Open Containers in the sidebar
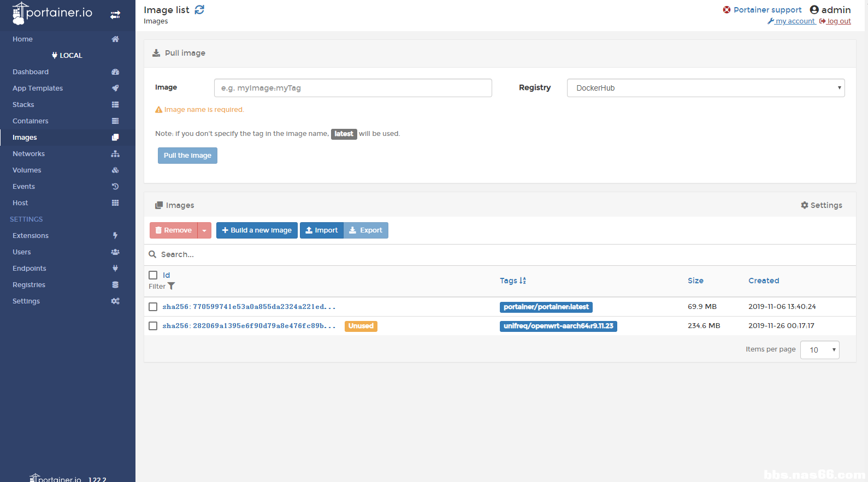Screen dimensions: 868x482 tap(31, 121)
